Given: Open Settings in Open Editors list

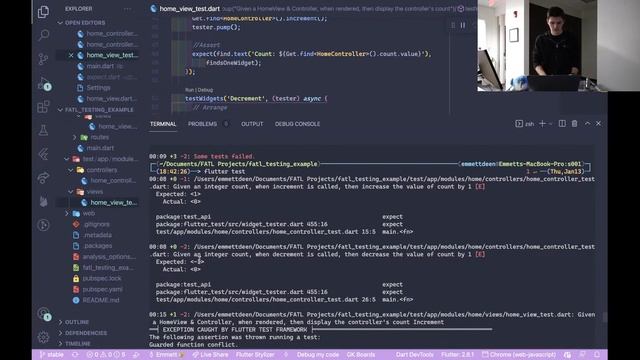Looking at the screenshot, I should coord(98,88).
